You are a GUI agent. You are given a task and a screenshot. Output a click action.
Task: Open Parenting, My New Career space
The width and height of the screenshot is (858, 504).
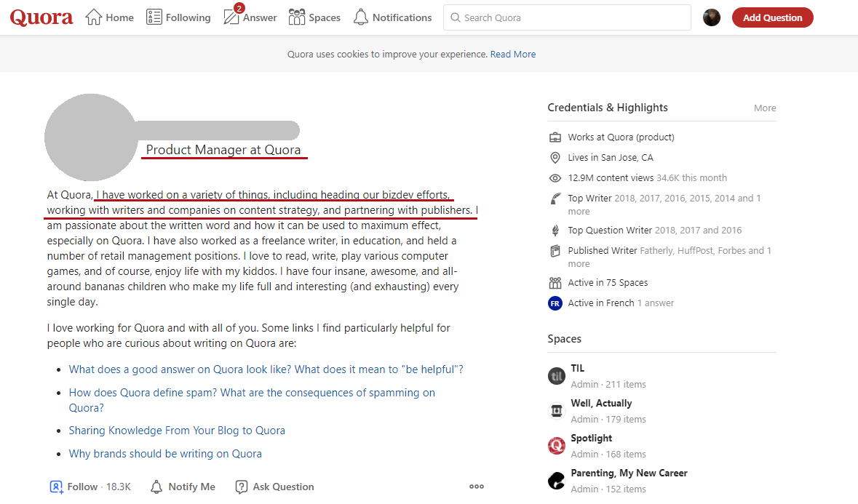(x=629, y=473)
